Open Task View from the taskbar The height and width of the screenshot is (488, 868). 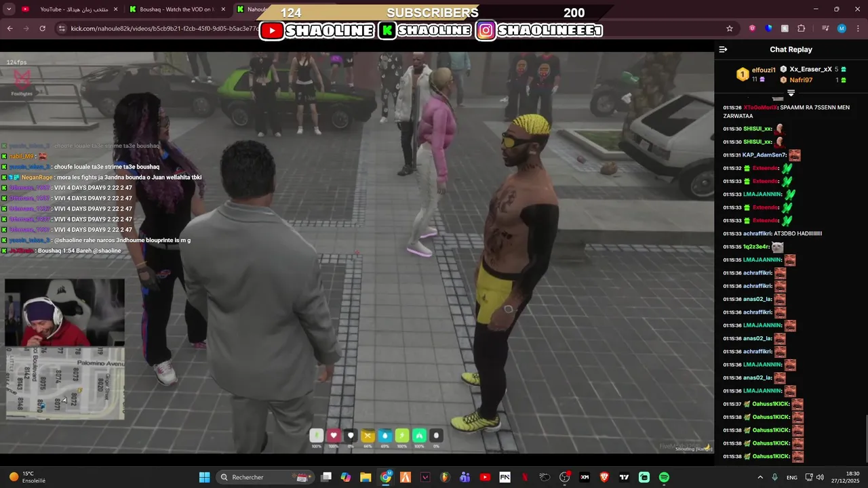[326, 477]
